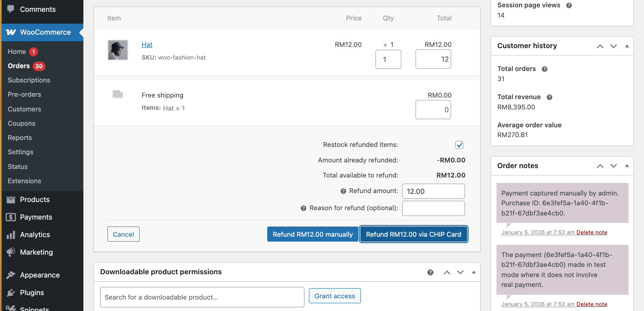Image resolution: width=644 pixels, height=311 pixels.
Task: Open the Marketing menu via its megaphone icon
Action: tap(11, 252)
